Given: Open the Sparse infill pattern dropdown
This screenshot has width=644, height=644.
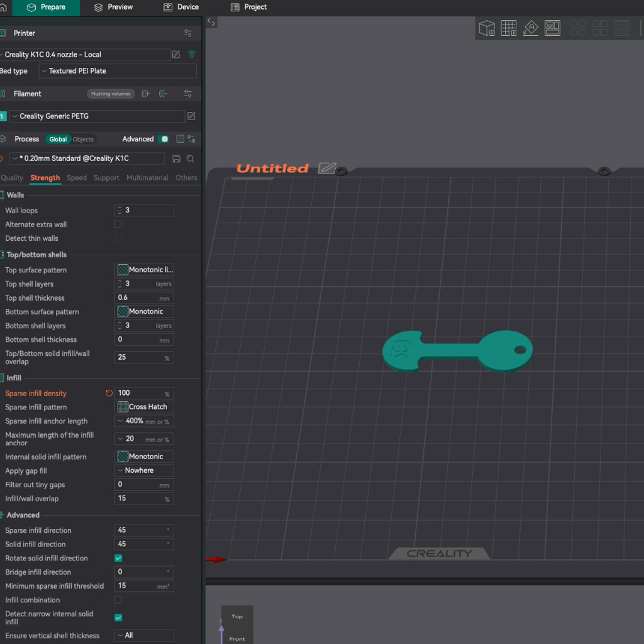Looking at the screenshot, I should click(x=144, y=407).
